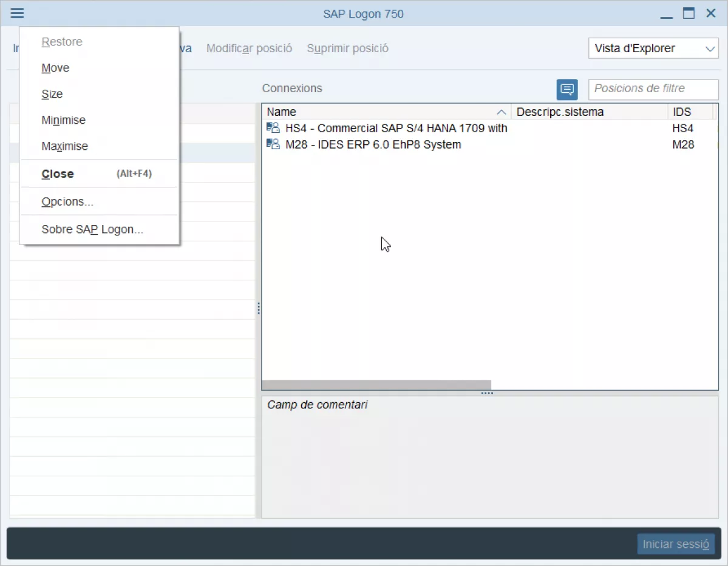Viewport: 728px width, 566px height.
Task: Choose Move from the window menu
Action: point(99,68)
